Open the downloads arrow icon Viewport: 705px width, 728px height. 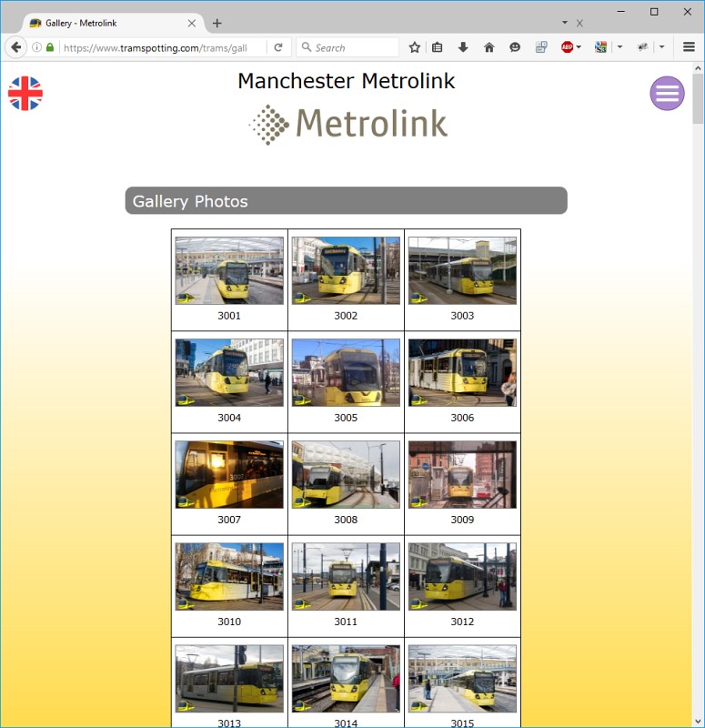(463, 47)
